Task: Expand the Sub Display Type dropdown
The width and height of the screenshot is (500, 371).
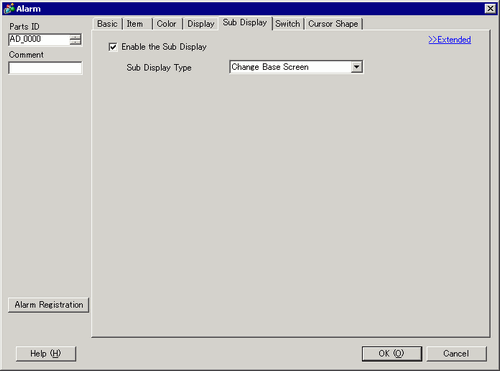Action: [x=357, y=67]
